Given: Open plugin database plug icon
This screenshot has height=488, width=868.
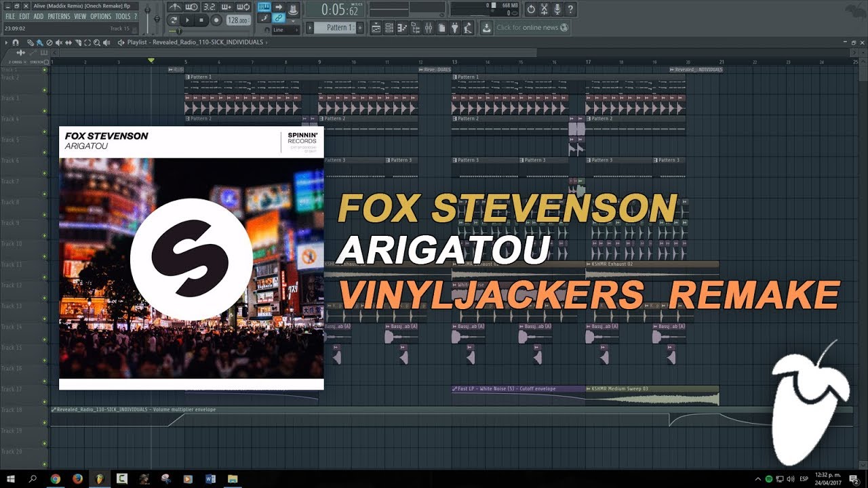Looking at the screenshot, I should [x=454, y=28].
